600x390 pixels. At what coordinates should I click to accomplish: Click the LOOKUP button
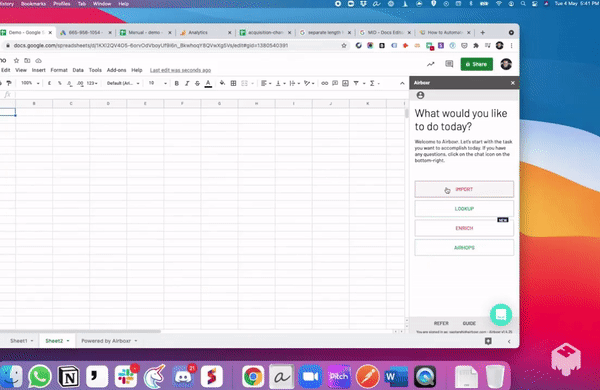464,209
